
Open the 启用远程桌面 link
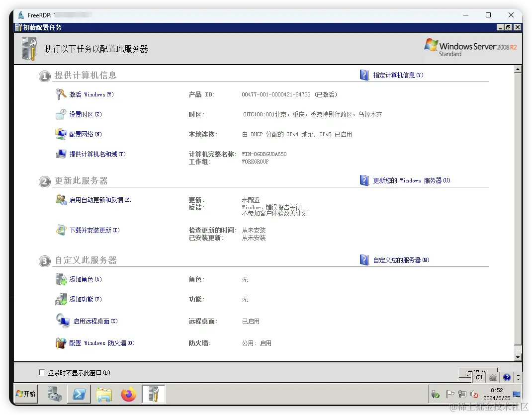tap(95, 321)
